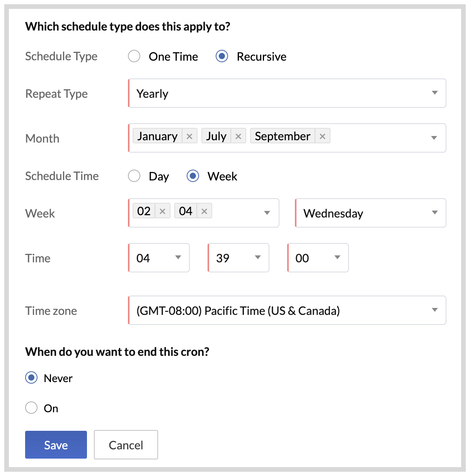
Task: Open the hour dropdown showing 04
Action: (x=159, y=258)
